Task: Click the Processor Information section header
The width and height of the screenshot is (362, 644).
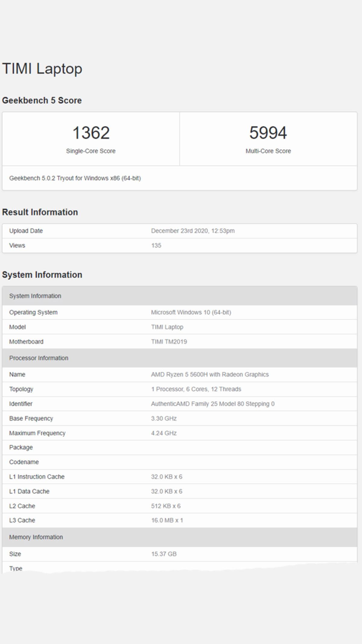Action: tap(180, 358)
